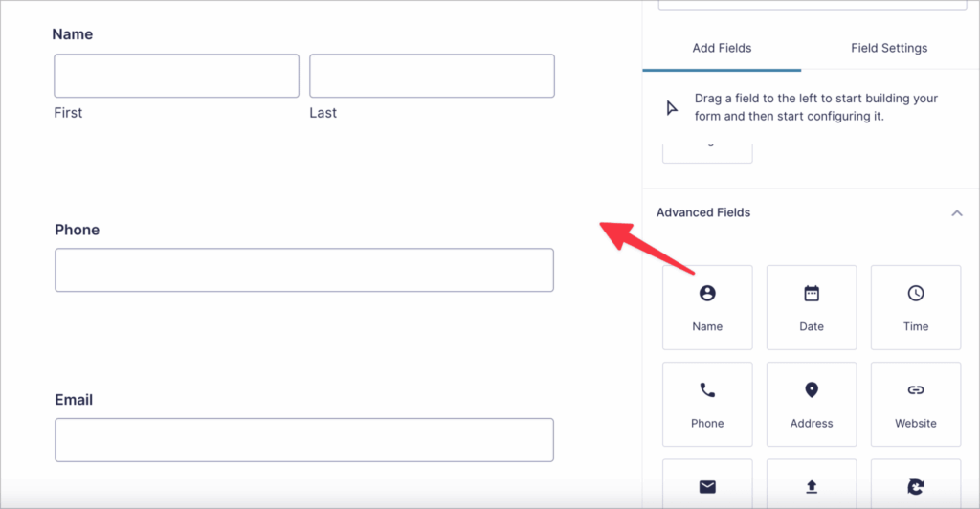Click the First name input box

point(176,76)
